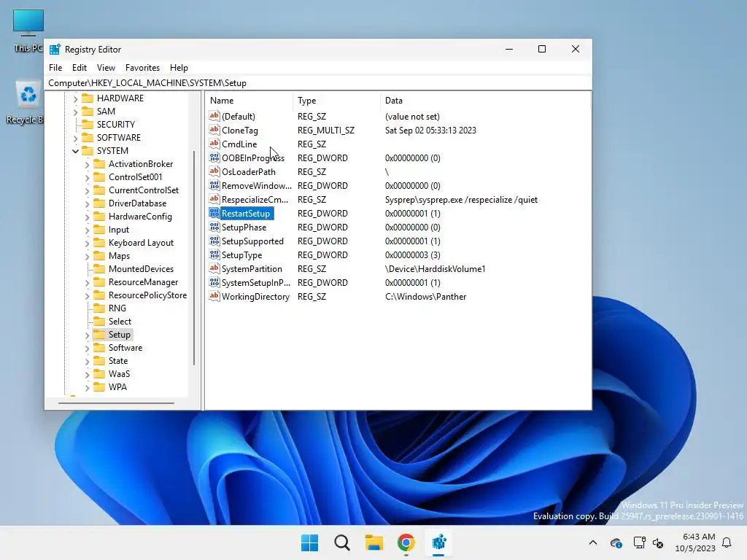Click the SetupSupported DWORD value icon

(x=214, y=241)
